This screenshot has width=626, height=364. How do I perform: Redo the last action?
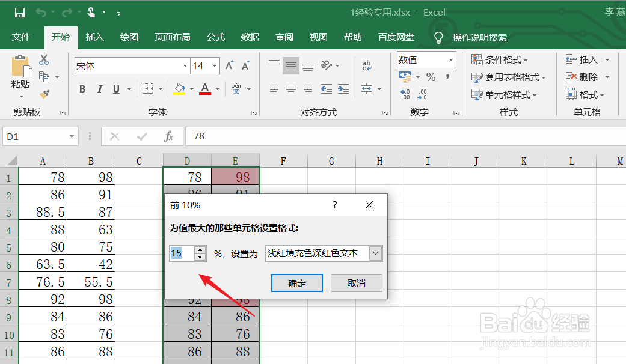coord(67,13)
